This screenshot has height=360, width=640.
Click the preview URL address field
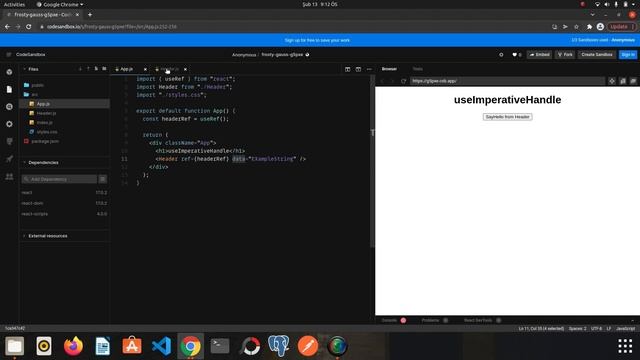click(507, 81)
